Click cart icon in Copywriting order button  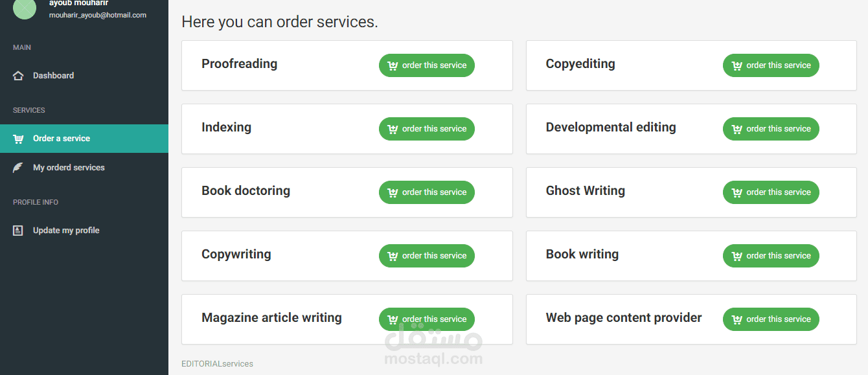pos(393,256)
